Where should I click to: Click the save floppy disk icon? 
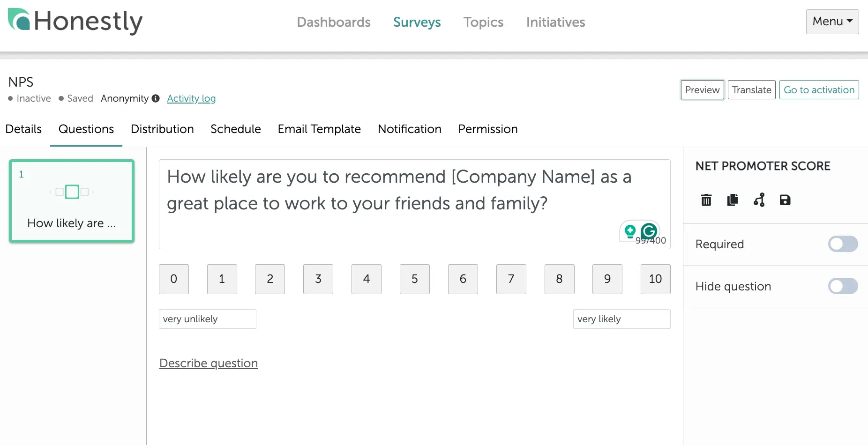pyautogui.click(x=785, y=200)
